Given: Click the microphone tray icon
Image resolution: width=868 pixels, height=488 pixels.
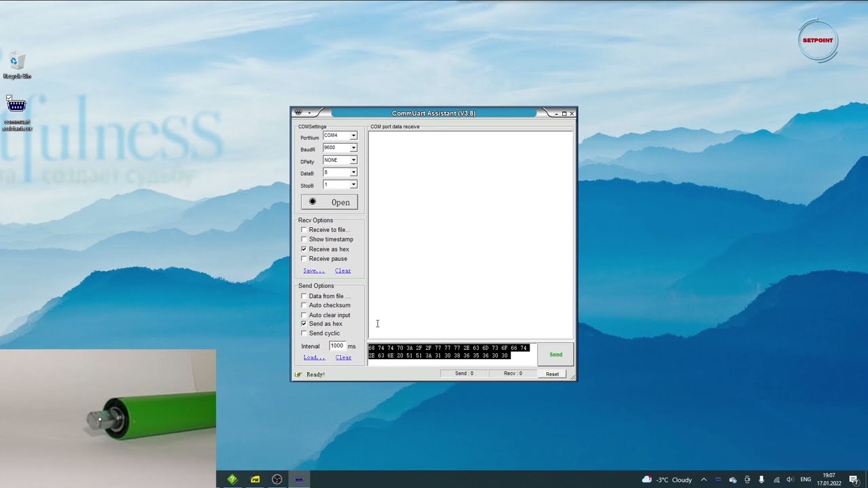Looking at the screenshot, I should tap(762, 479).
